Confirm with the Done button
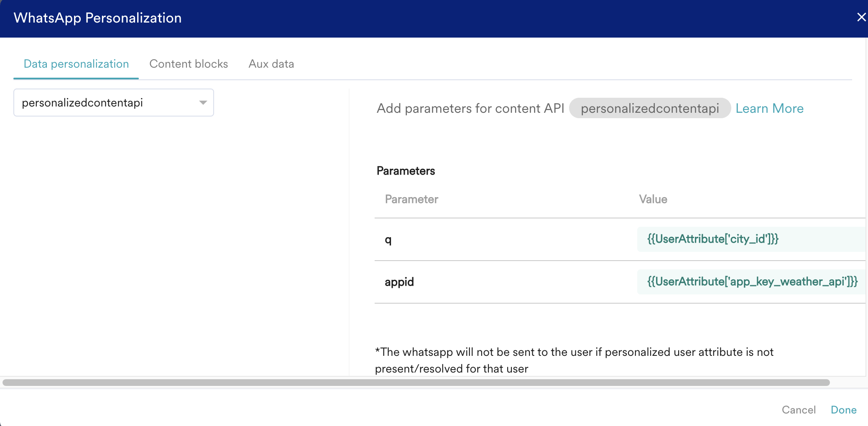Image resolution: width=868 pixels, height=426 pixels. pyautogui.click(x=843, y=410)
